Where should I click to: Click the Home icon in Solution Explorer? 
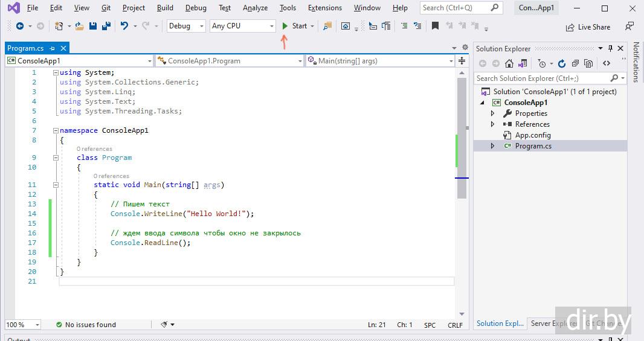[x=509, y=63]
